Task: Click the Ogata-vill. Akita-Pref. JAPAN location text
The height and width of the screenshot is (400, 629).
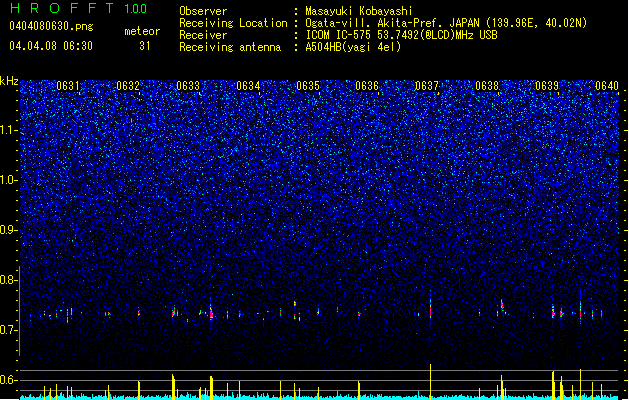Action: pyautogui.click(x=446, y=23)
